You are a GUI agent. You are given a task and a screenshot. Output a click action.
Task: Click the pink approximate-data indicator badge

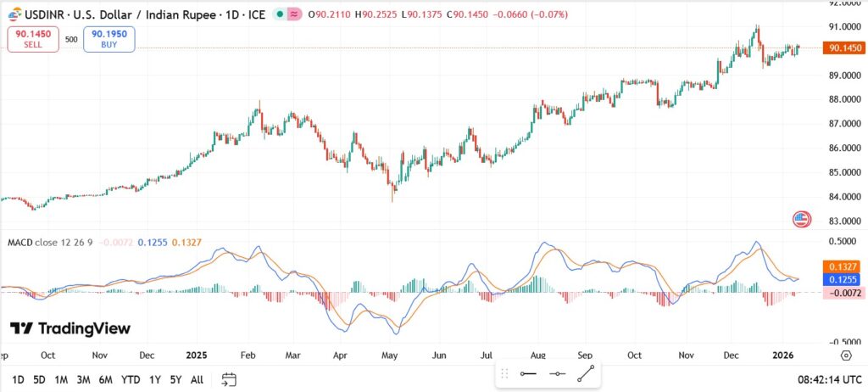tap(294, 14)
